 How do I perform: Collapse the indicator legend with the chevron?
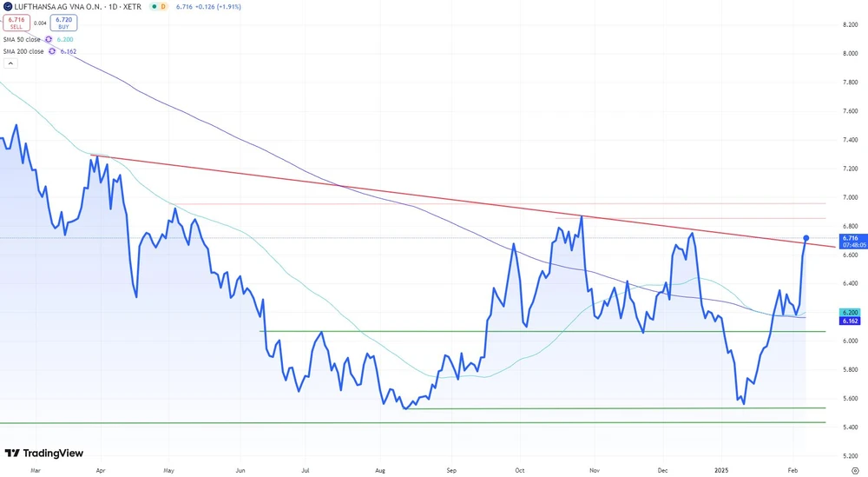10,63
